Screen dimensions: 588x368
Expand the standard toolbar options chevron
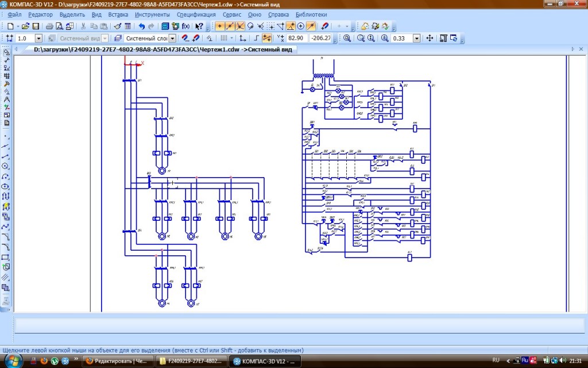tap(208, 28)
